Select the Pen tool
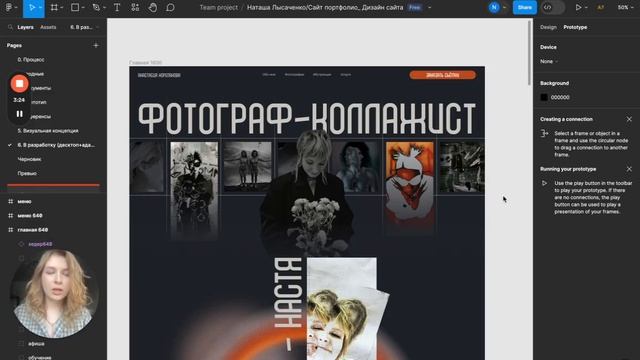 pyautogui.click(x=96, y=7)
